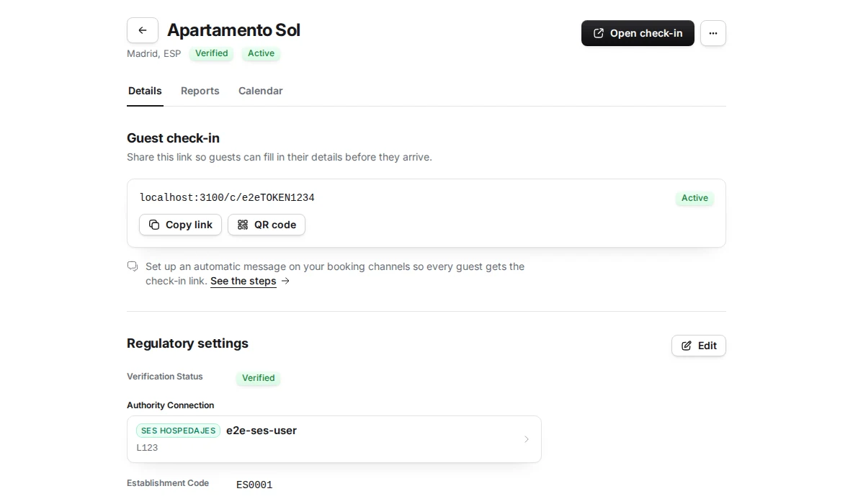Image resolution: width=853 pixels, height=504 pixels.
Task: Select the establishment code ES0001
Action: click(254, 485)
